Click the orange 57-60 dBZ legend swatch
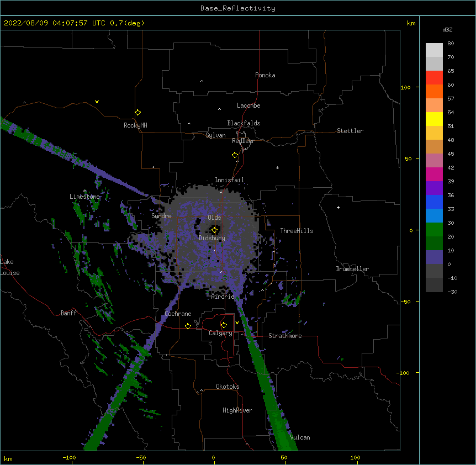This screenshot has width=476, height=465. point(434,91)
